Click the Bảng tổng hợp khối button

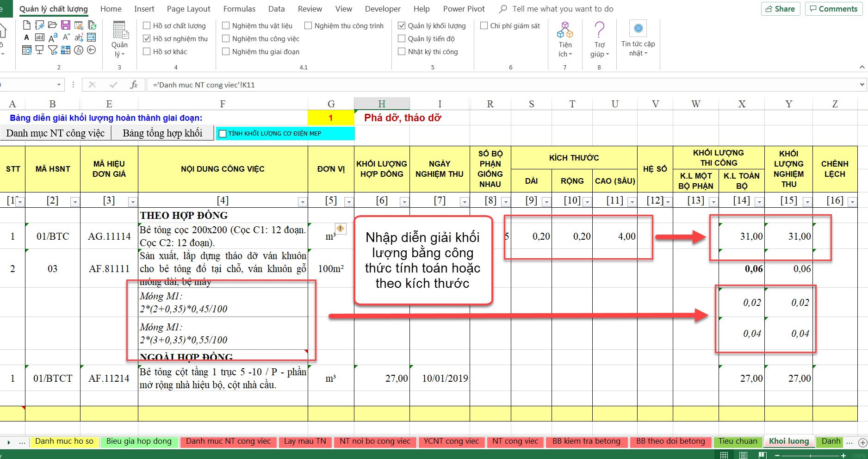[162, 133]
